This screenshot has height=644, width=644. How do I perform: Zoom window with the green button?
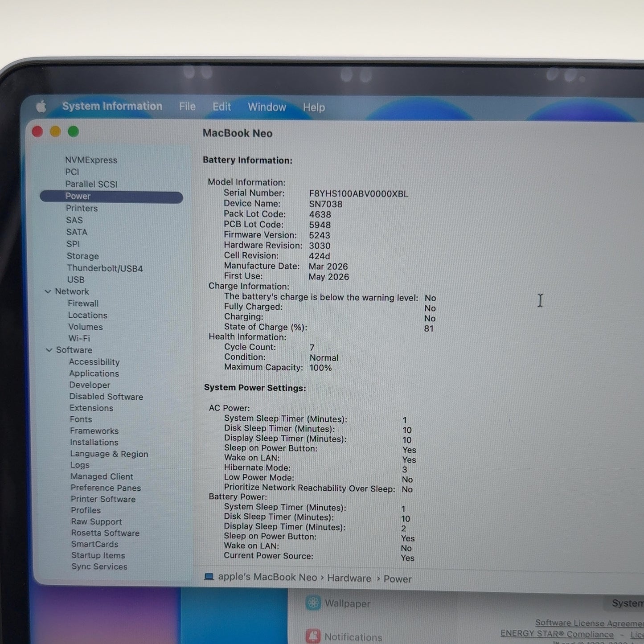click(74, 131)
